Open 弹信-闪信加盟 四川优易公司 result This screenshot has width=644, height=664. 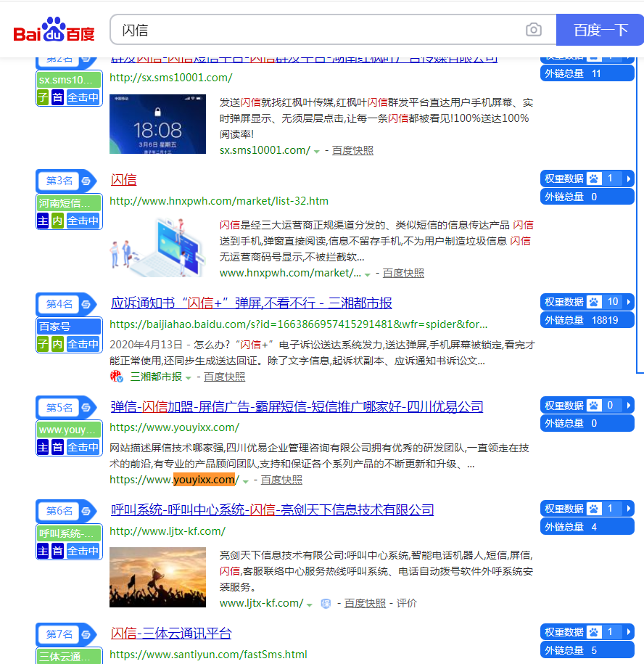click(x=297, y=406)
